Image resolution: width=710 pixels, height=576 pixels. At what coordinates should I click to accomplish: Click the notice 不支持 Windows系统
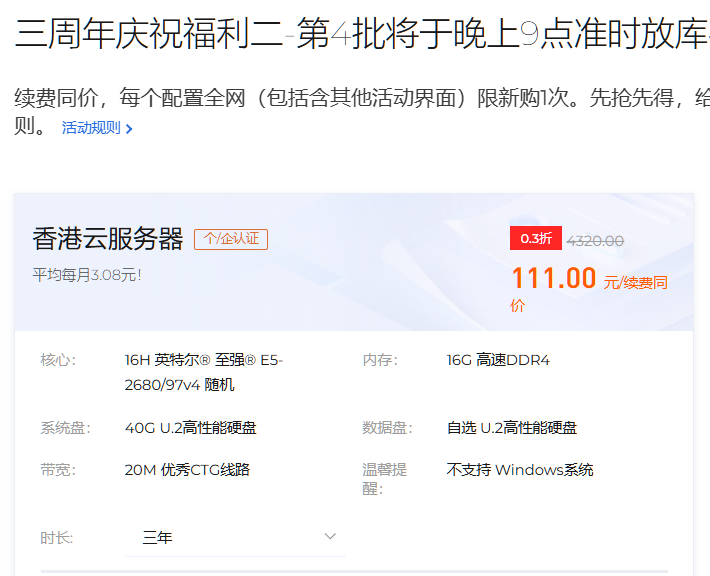click(x=520, y=470)
